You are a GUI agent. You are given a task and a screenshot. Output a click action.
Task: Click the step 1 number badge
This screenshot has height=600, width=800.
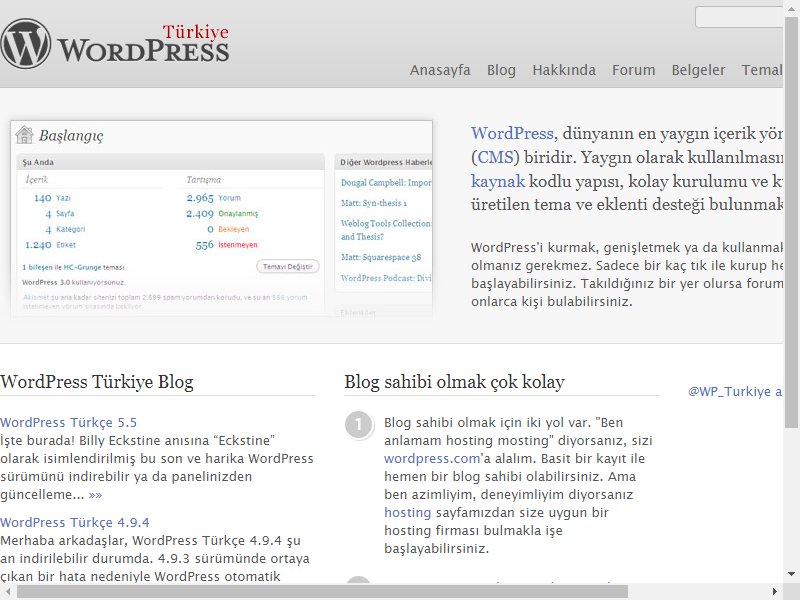point(358,424)
